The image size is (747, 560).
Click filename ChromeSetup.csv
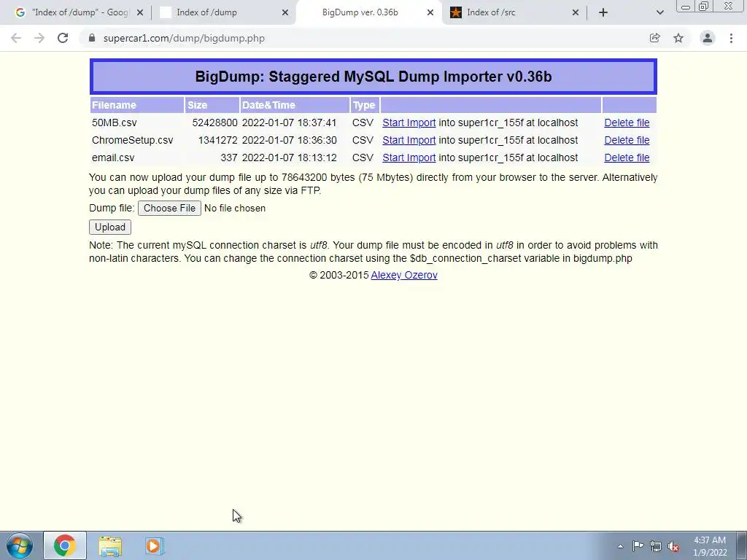133,140
